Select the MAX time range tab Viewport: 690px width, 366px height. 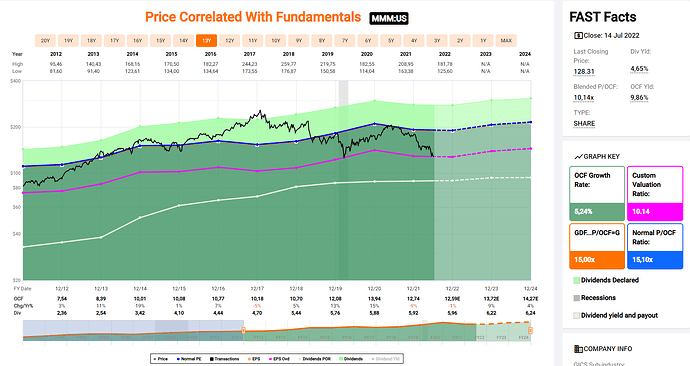click(506, 40)
